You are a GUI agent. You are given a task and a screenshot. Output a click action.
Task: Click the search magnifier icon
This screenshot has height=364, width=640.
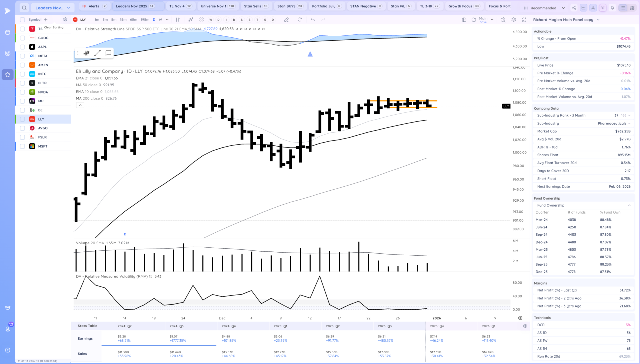pos(24,8)
